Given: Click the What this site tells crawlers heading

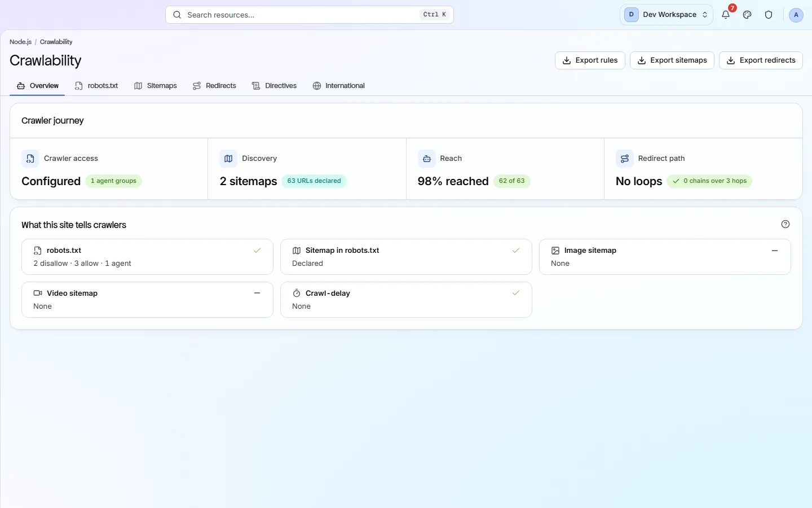Looking at the screenshot, I should (x=74, y=225).
